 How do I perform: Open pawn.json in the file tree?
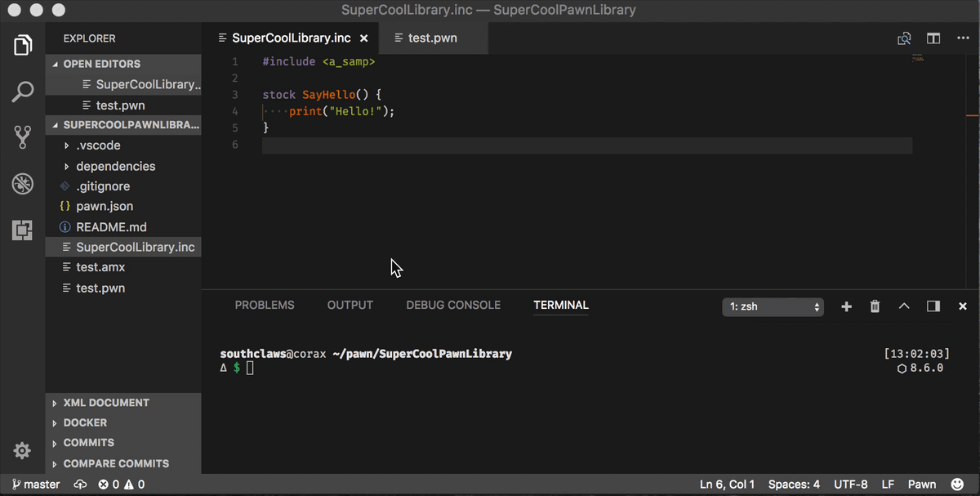pyautogui.click(x=123, y=207)
